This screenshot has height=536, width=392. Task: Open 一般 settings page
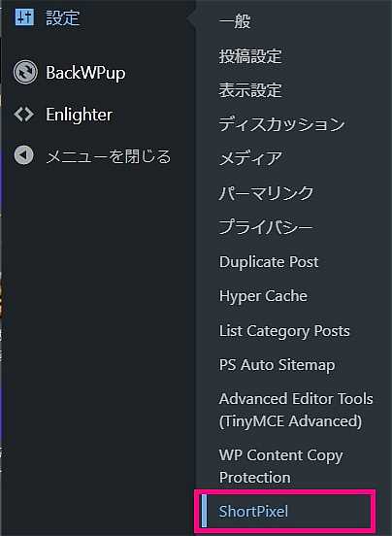point(235,21)
